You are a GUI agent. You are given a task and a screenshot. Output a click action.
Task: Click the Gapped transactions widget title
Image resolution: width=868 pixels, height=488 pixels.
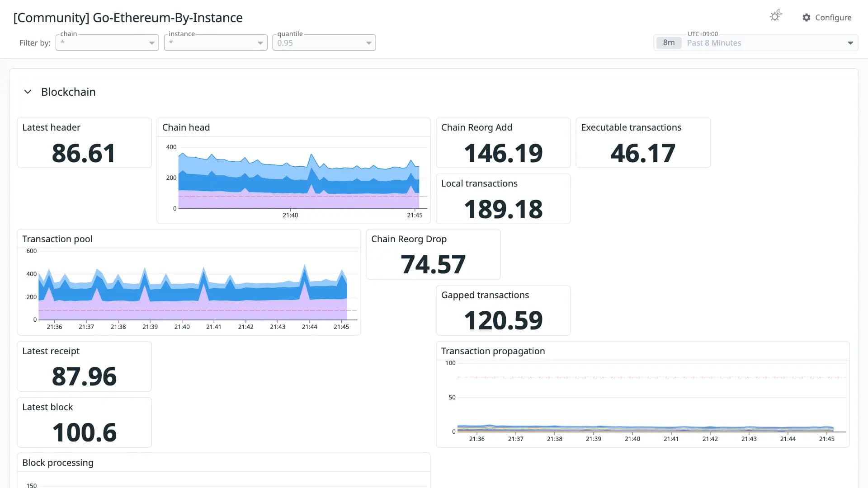click(x=485, y=295)
